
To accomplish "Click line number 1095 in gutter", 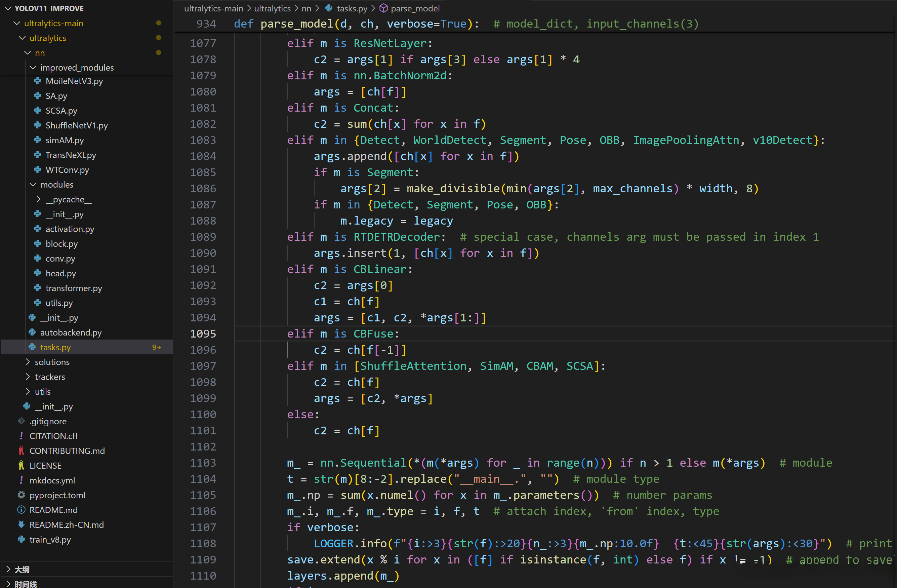I will pos(203,334).
